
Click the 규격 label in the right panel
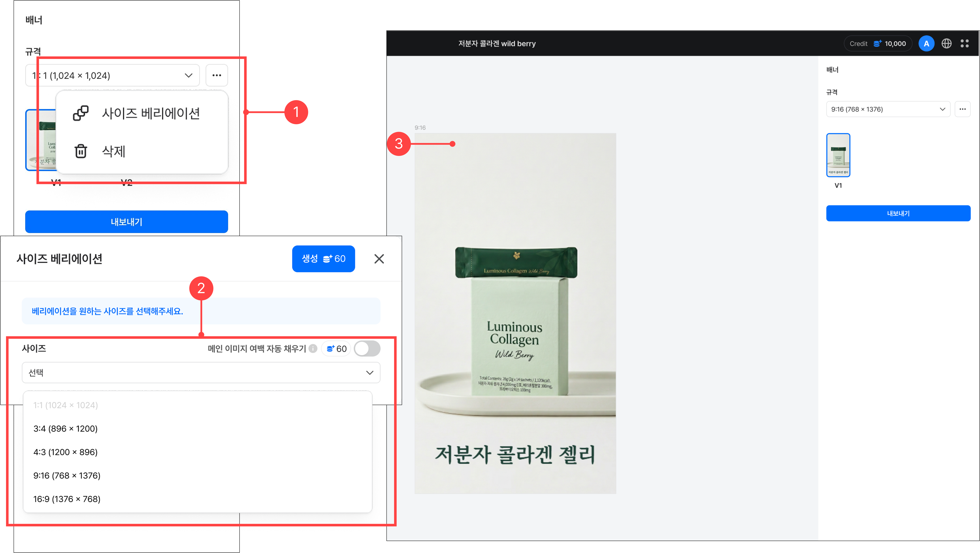[832, 92]
